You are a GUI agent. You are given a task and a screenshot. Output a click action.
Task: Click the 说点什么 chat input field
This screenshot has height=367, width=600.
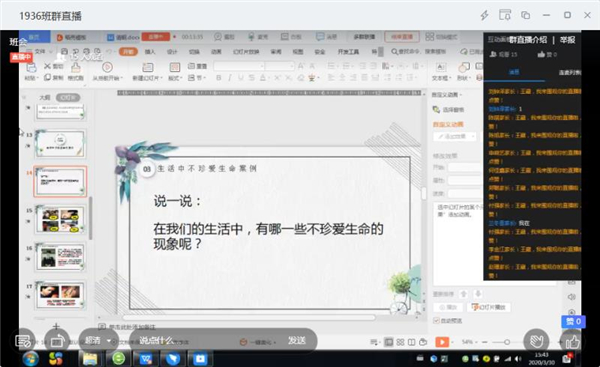pos(207,340)
